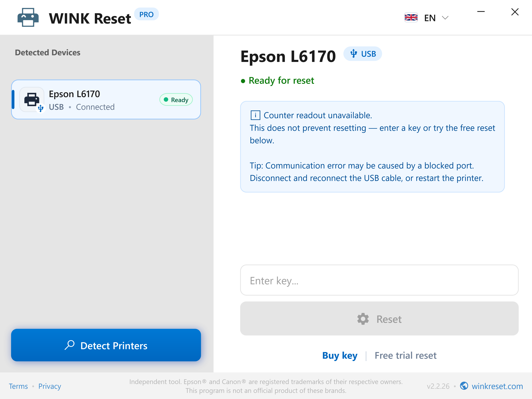Open the EN language dropdown chevron
This screenshot has height=399, width=532.
445,18
